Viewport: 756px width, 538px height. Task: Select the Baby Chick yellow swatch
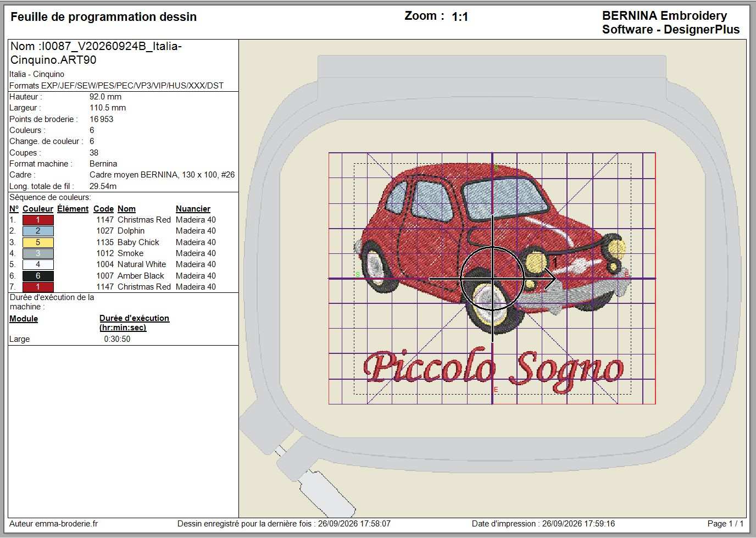38,242
